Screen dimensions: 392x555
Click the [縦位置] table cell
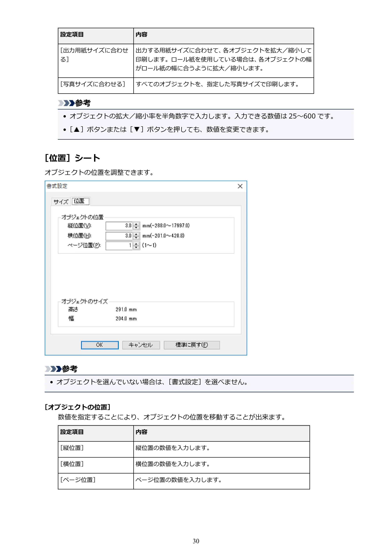pyautogui.click(x=96, y=449)
